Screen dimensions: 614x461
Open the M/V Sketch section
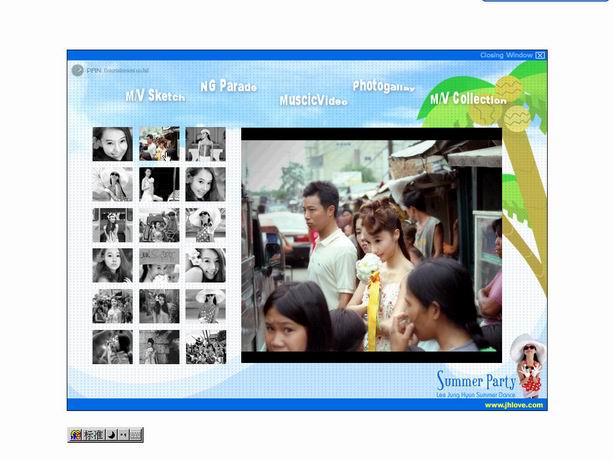pos(155,96)
